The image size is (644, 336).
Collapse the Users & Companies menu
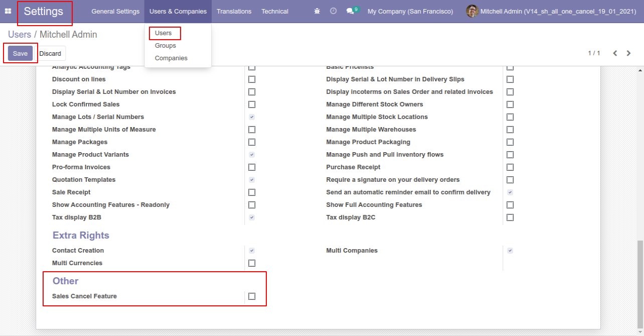[x=178, y=11]
